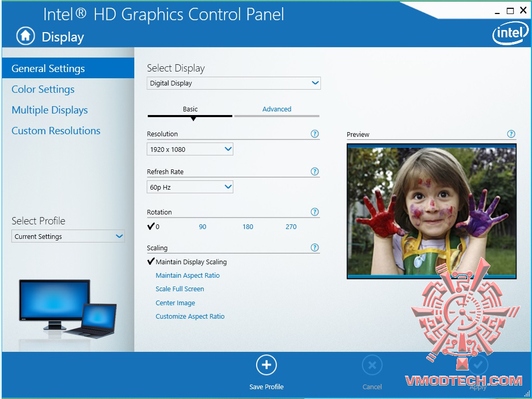Click the Cancel label

point(372,387)
